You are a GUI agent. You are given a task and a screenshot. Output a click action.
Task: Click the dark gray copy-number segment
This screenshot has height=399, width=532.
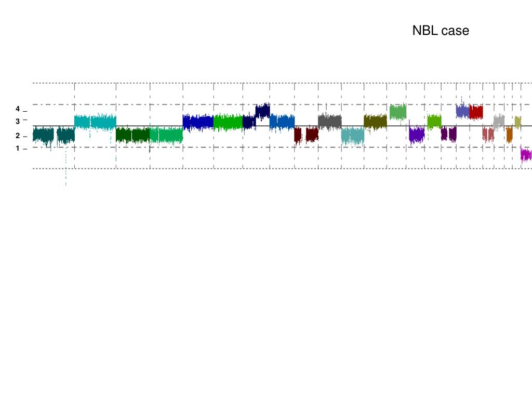[x=330, y=122]
